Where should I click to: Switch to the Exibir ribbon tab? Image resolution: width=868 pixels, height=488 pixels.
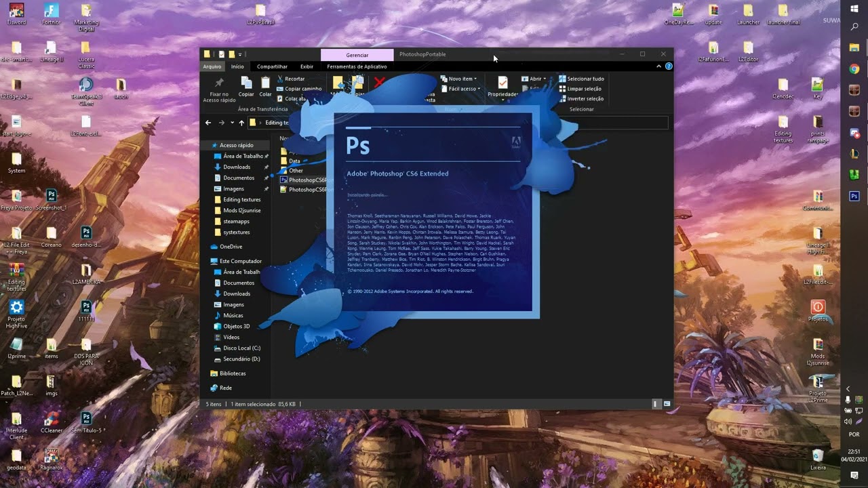click(307, 66)
